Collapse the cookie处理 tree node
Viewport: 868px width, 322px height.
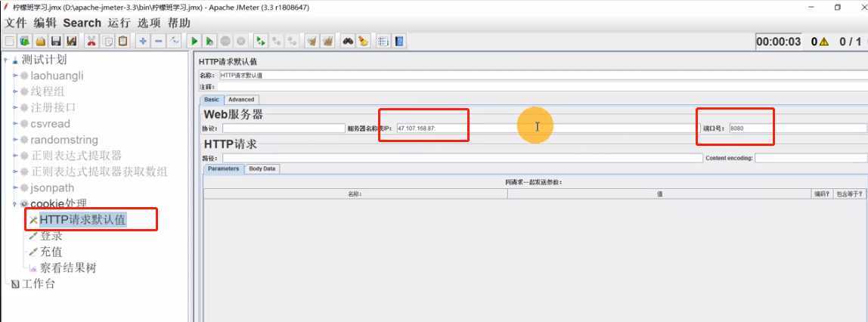pyautogui.click(x=16, y=204)
